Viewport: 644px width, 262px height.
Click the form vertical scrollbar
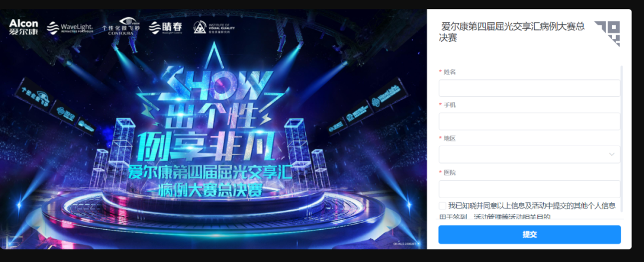pos(622,139)
